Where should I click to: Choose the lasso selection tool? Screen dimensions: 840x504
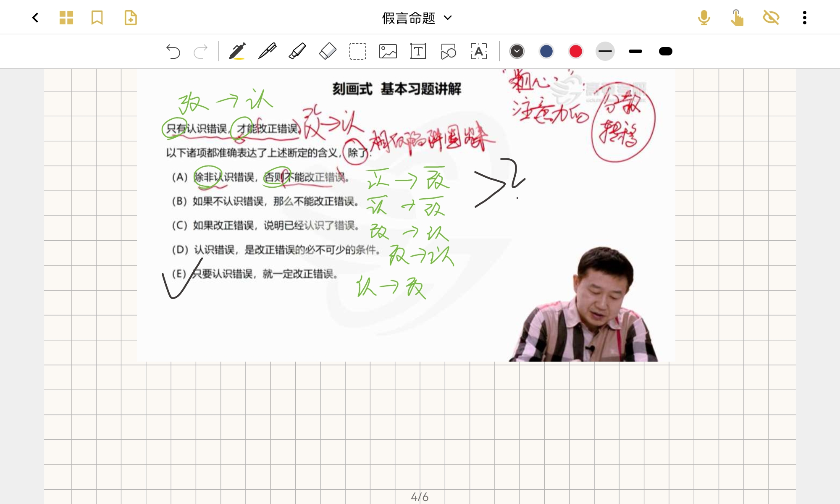(x=358, y=51)
